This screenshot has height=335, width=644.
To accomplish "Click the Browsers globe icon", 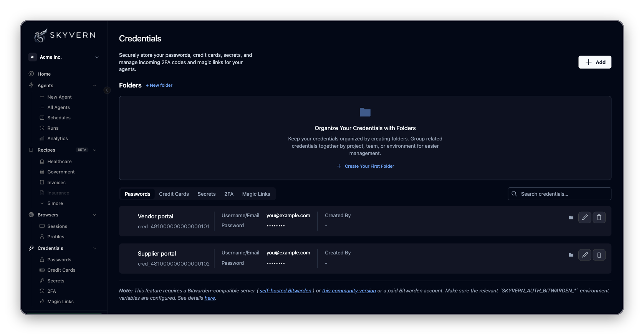I will [31, 215].
